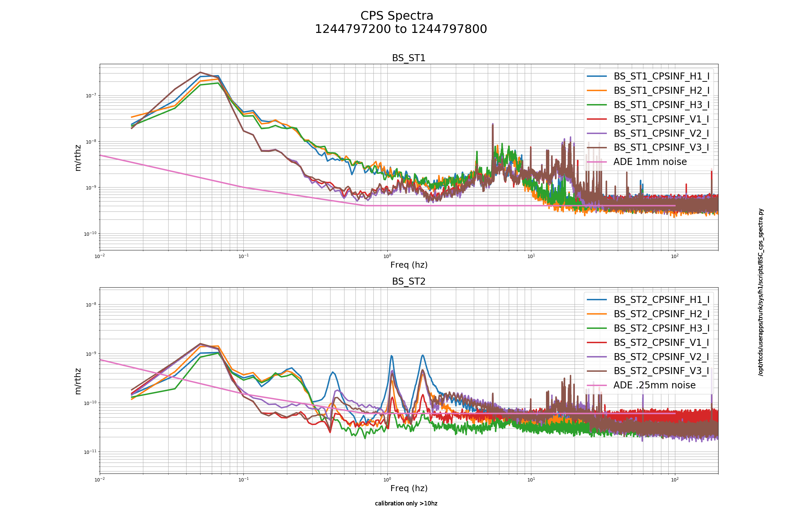
Task: Select legend entry BS_ST1_CPSINF_H3_I
Action: (661, 105)
